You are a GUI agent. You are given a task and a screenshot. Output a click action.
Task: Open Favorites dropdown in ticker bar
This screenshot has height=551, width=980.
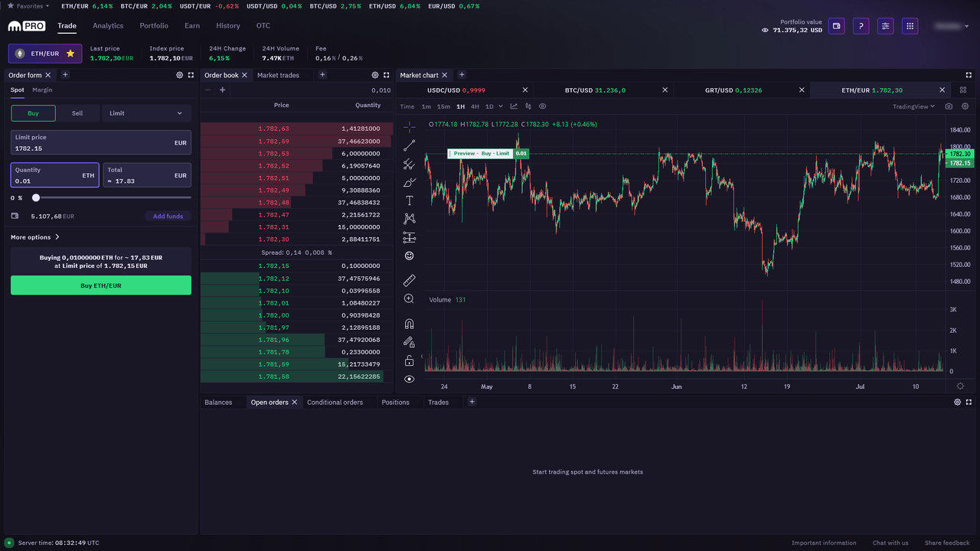pos(28,6)
